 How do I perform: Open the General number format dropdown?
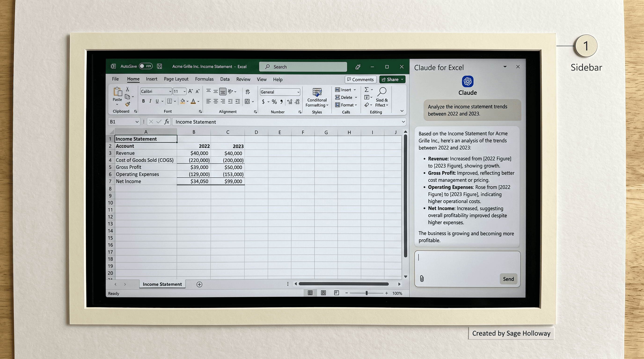[x=298, y=92]
